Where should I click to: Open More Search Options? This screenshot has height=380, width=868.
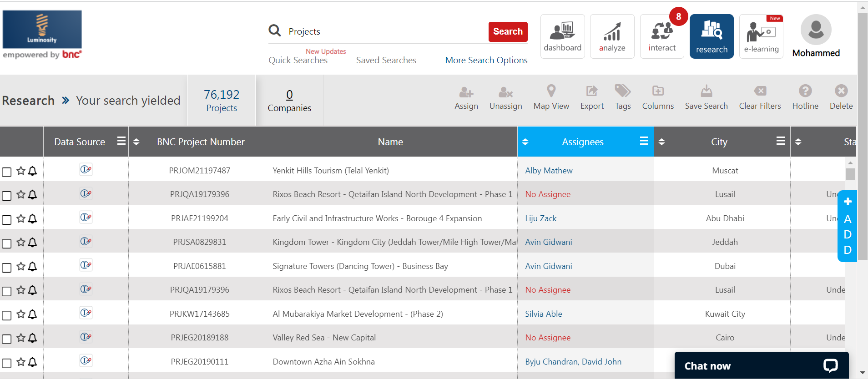coord(486,60)
